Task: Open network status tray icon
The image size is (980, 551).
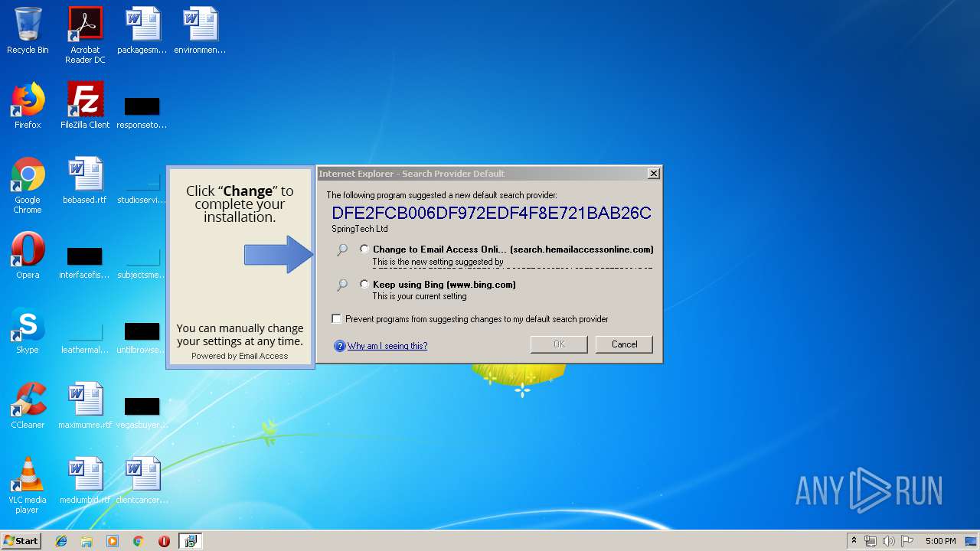Action: [x=871, y=541]
